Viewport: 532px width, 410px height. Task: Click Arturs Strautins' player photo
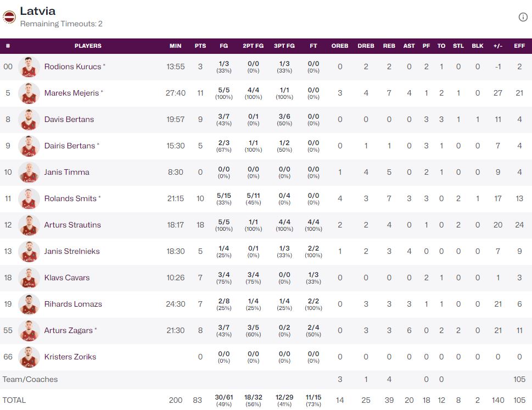tap(29, 225)
